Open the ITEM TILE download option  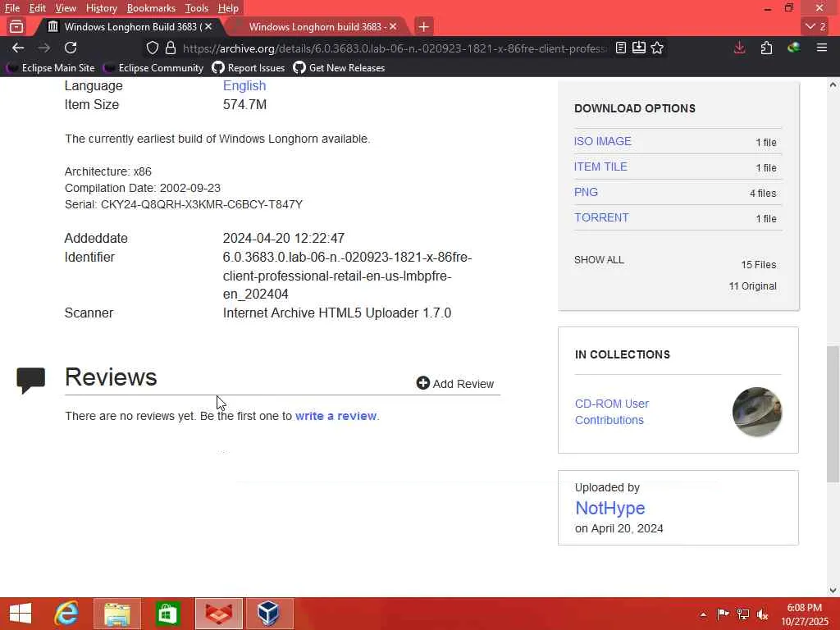coord(600,167)
